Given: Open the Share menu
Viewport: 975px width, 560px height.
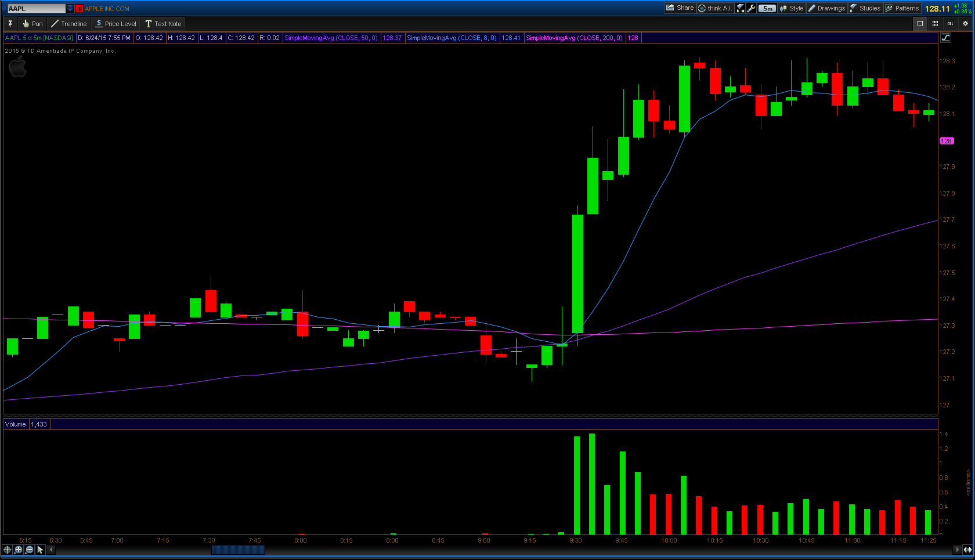Looking at the screenshot, I should click(x=680, y=8).
